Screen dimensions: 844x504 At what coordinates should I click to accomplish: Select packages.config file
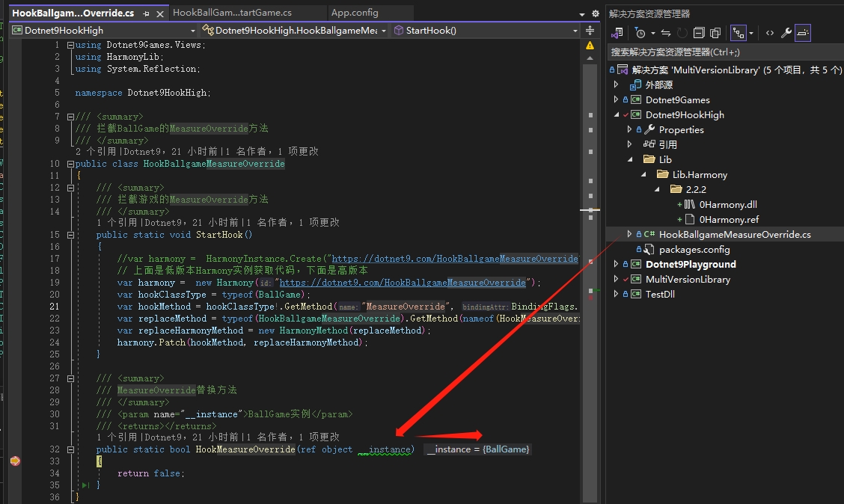pyautogui.click(x=694, y=250)
